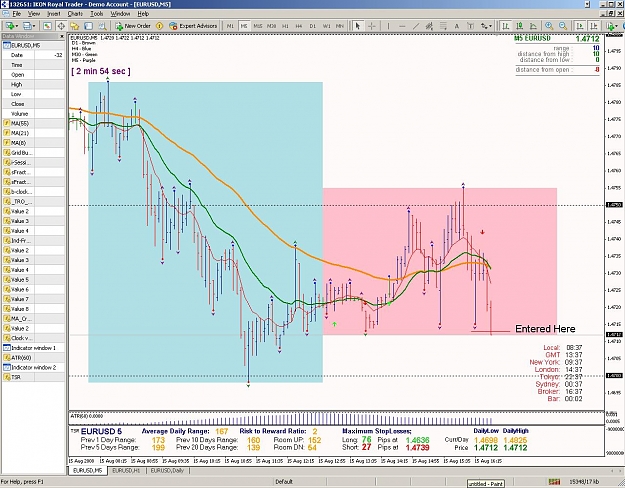Click the Zoom Out magnifier
Viewport: 625px width, 488px height.
click(563, 26)
